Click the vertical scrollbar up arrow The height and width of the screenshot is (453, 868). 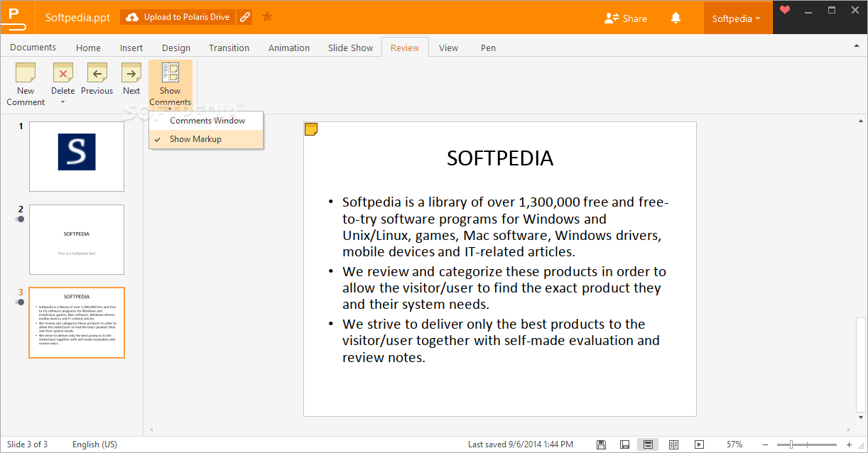861,122
